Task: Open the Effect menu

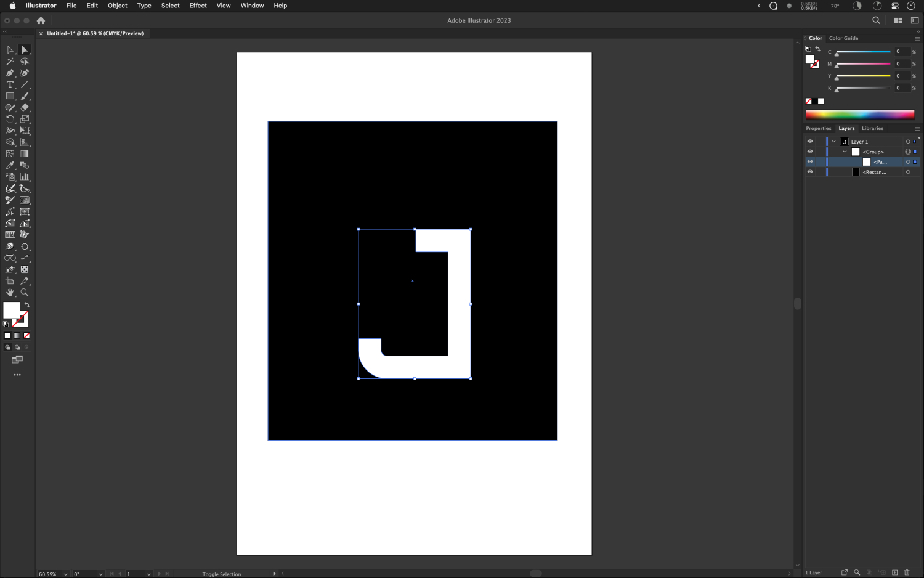Action: (x=198, y=6)
